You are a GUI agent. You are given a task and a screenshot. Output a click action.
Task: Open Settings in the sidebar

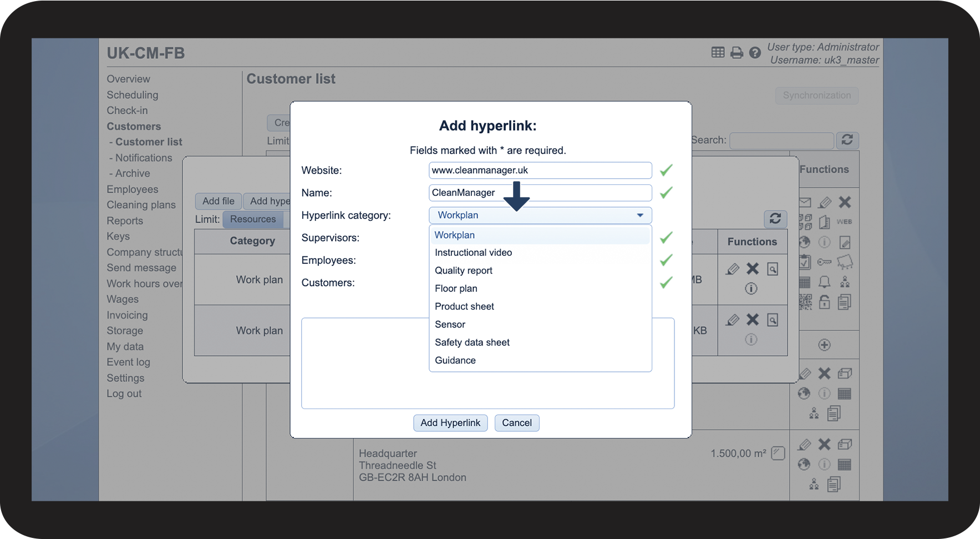(x=125, y=378)
